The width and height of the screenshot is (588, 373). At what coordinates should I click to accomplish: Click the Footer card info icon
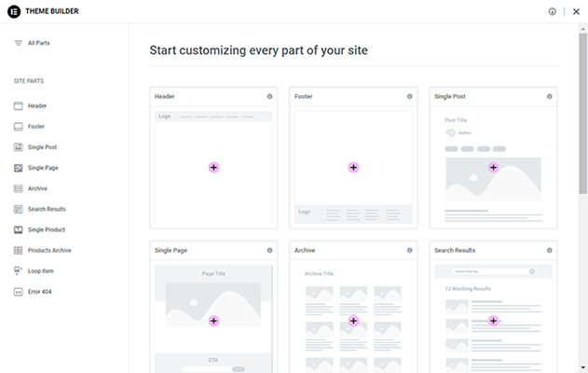tap(409, 96)
